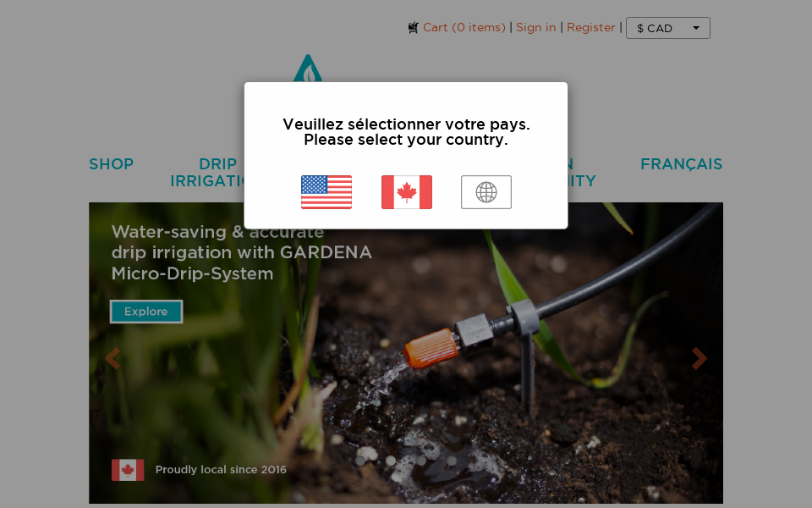Screen dimensions: 812x508
Task: Select the United States flag
Action: coord(326,192)
